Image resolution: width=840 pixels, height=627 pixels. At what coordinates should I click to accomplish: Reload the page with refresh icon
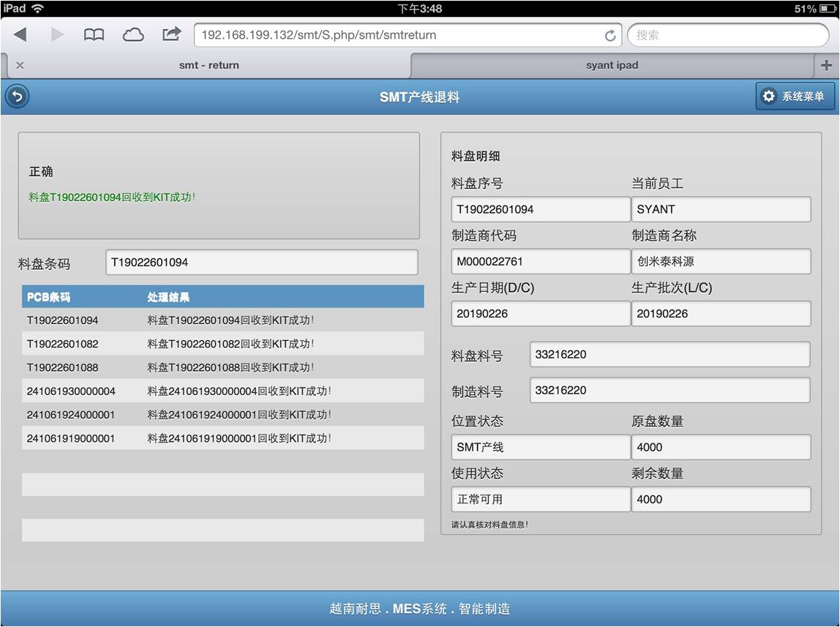coord(610,35)
